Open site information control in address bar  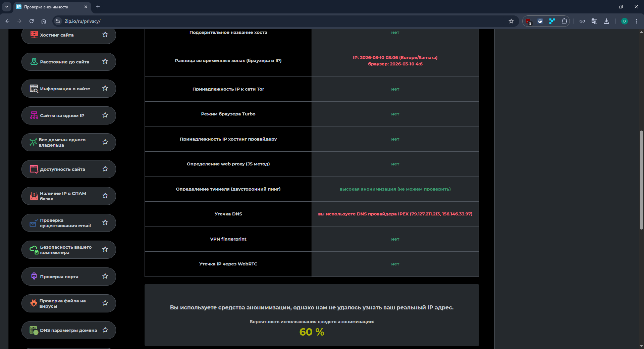[x=58, y=21]
